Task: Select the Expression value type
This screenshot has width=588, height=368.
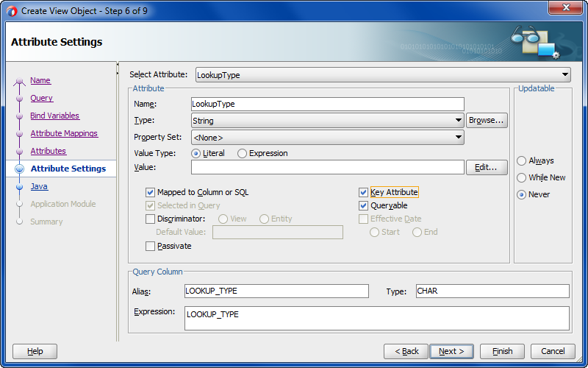Action: pos(242,154)
